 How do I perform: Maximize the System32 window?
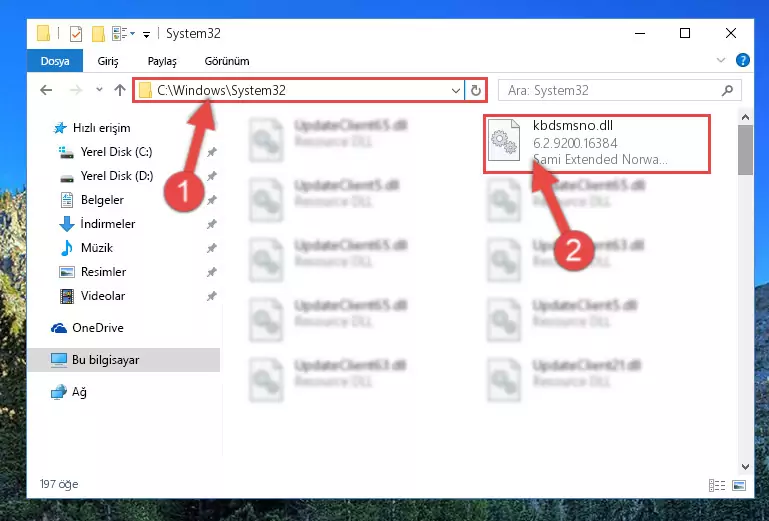click(685, 33)
